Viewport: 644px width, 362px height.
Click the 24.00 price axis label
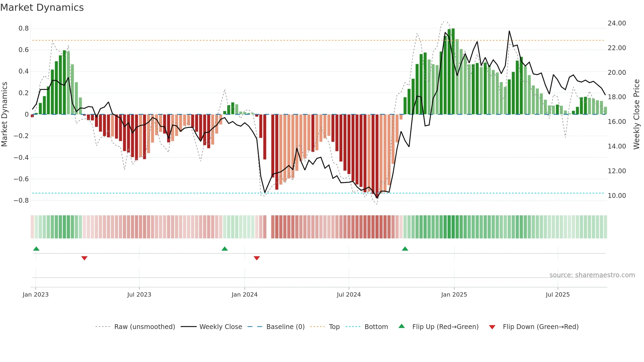point(617,23)
